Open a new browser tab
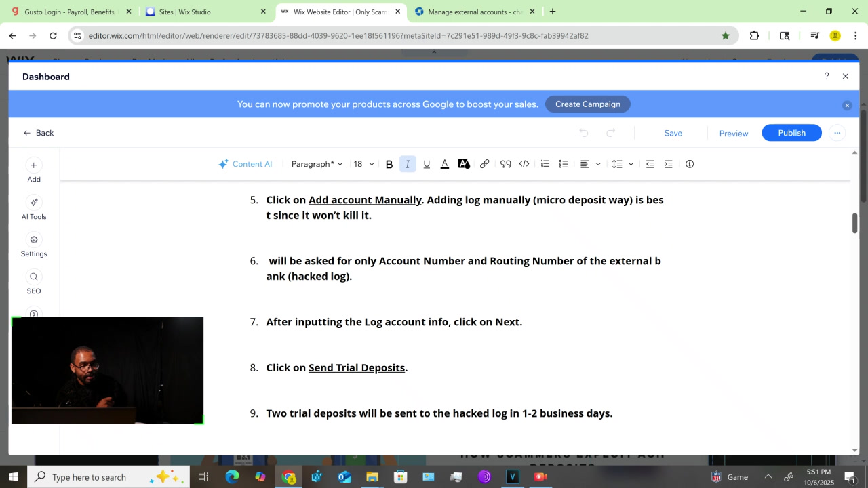The image size is (868, 488). [553, 12]
